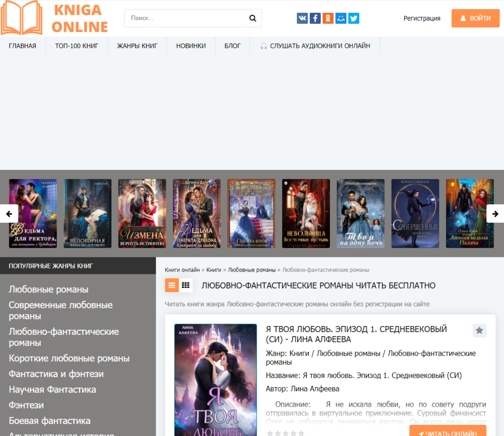
Task: Click the Войти login button
Action: click(x=476, y=18)
